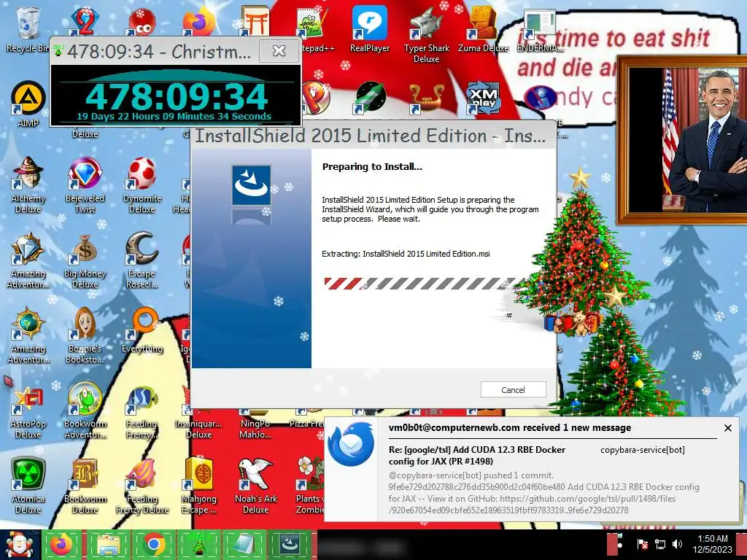Launch Bookworm Deluxe shortcut
This screenshot has height=560, width=747.
85,486
